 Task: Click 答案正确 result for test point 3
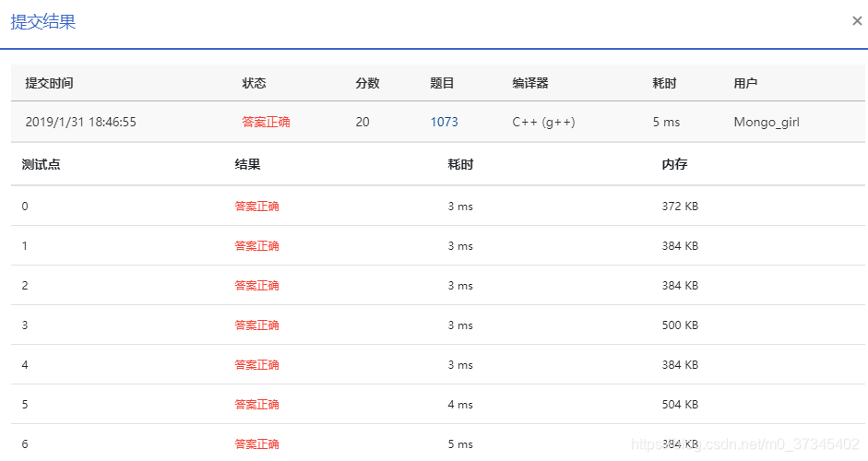coord(256,325)
